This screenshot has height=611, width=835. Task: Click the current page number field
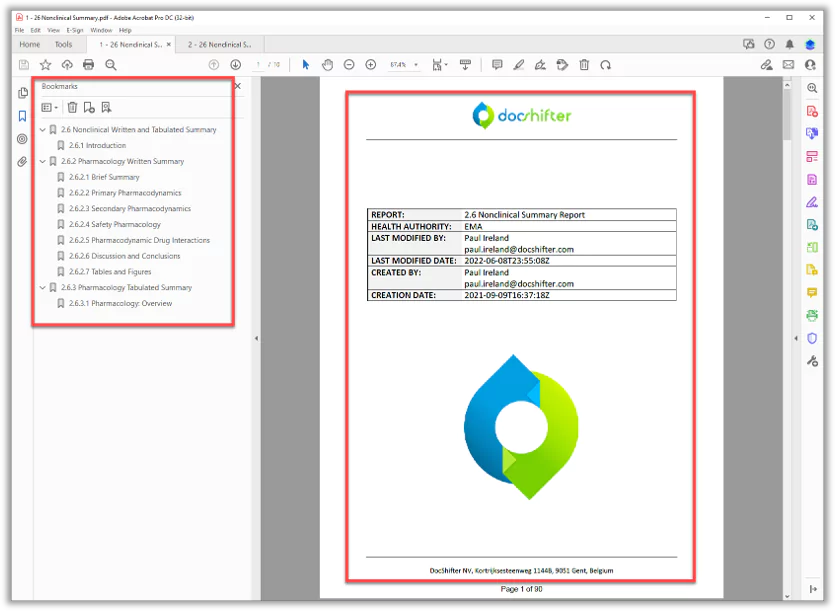tap(258, 65)
